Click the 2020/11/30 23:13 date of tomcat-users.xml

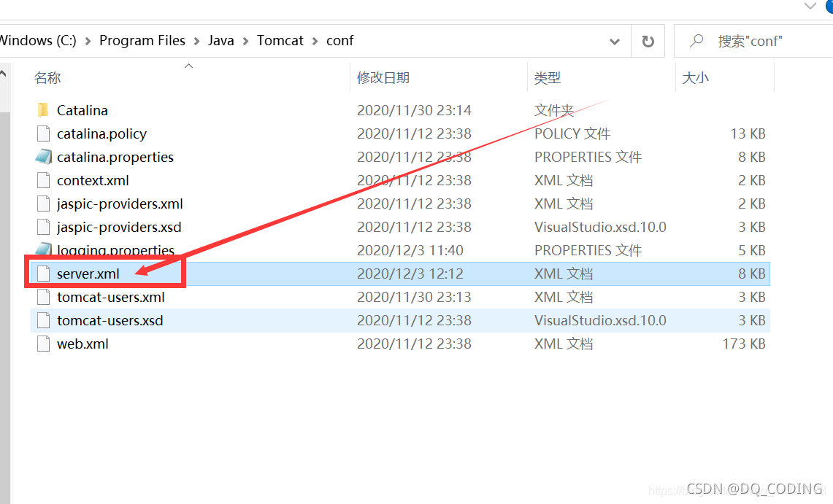point(415,297)
